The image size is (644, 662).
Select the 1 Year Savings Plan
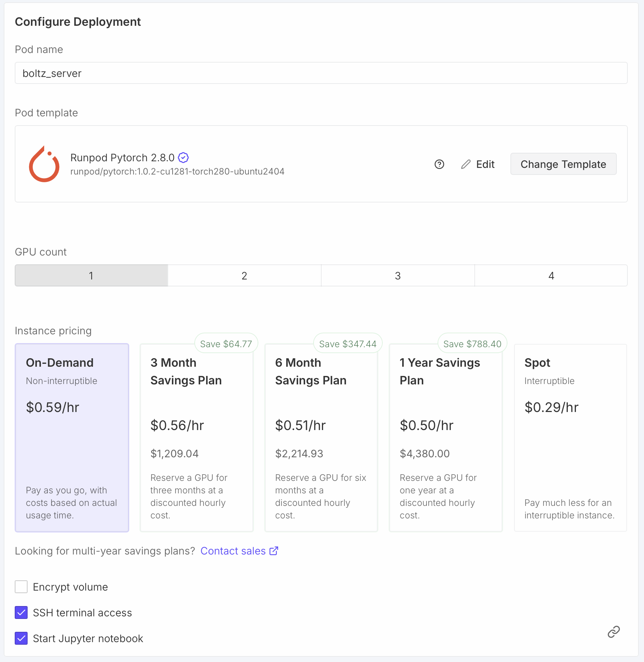446,437
